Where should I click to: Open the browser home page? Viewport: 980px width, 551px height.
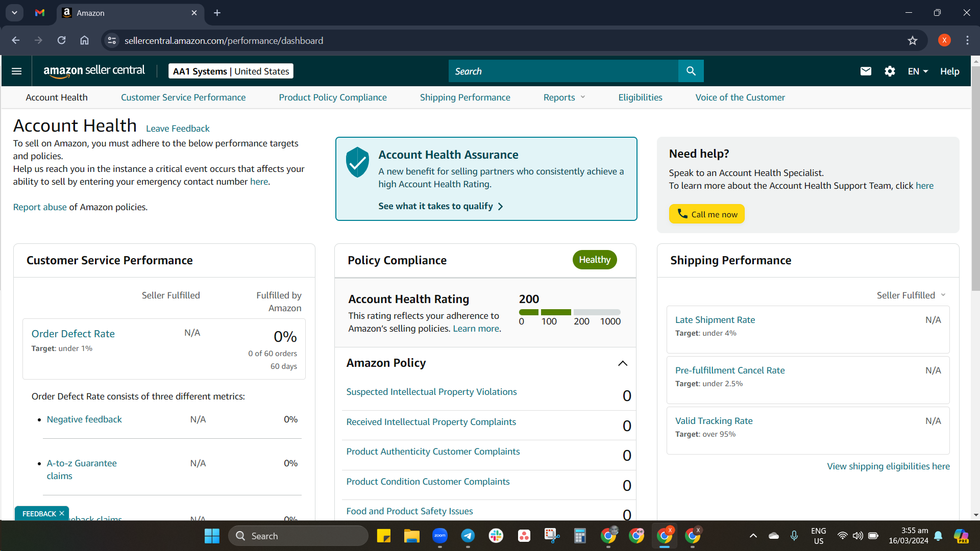[x=84, y=40]
